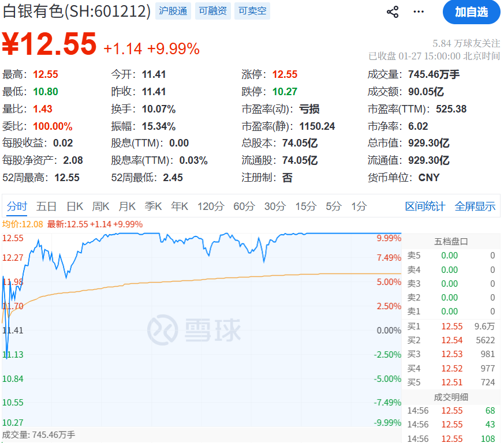Click the 可卖空 tag
The image size is (504, 443).
pos(252,11)
